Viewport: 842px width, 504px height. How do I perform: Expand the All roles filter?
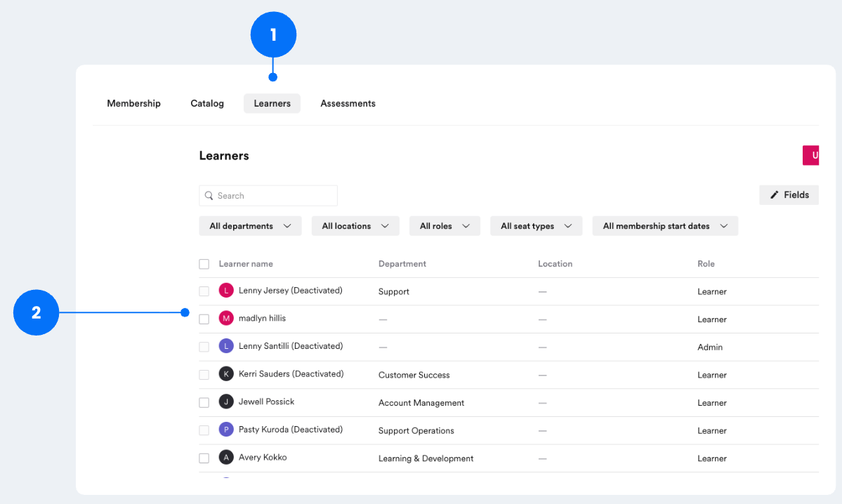445,226
